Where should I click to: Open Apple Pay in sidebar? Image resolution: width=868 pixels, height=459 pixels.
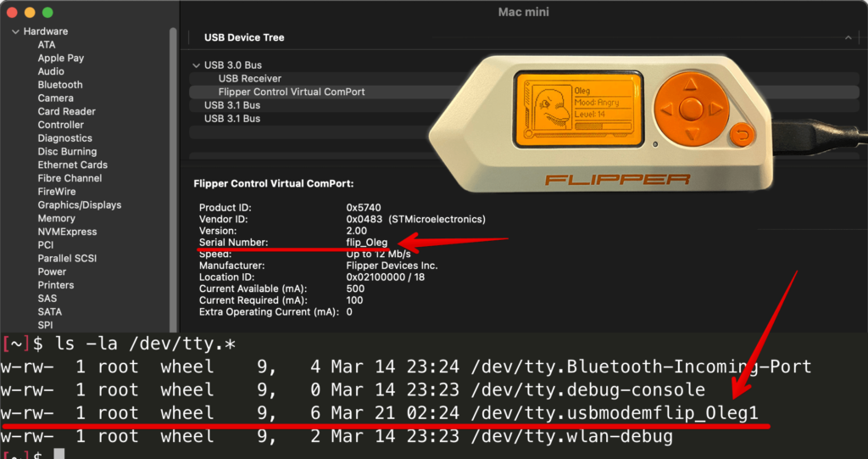[61, 59]
